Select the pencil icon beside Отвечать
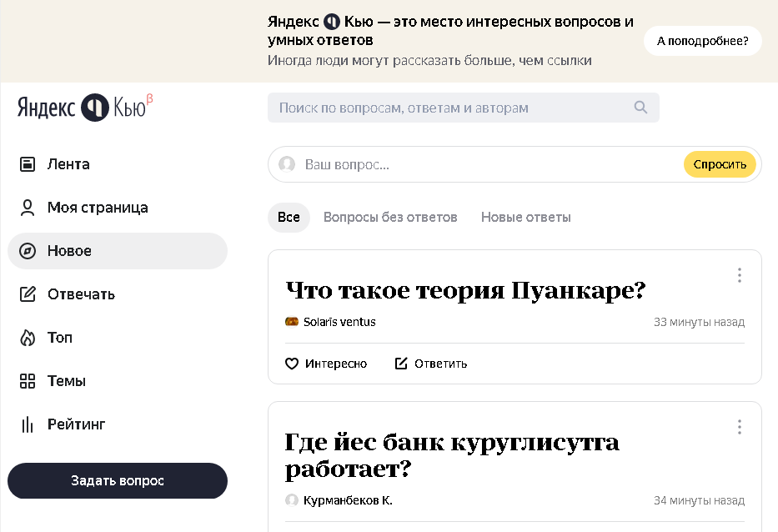Image resolution: width=778 pixels, height=532 pixels. 26,294
